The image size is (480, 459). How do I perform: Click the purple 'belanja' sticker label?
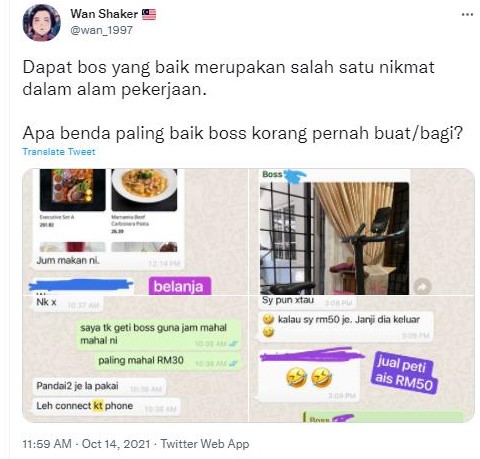coord(180,286)
